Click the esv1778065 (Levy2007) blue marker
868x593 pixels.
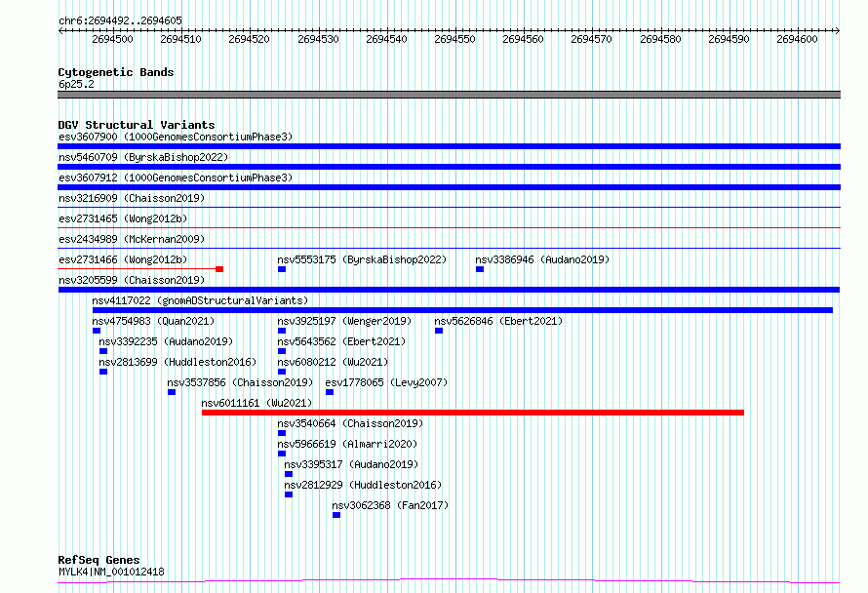pyautogui.click(x=330, y=392)
